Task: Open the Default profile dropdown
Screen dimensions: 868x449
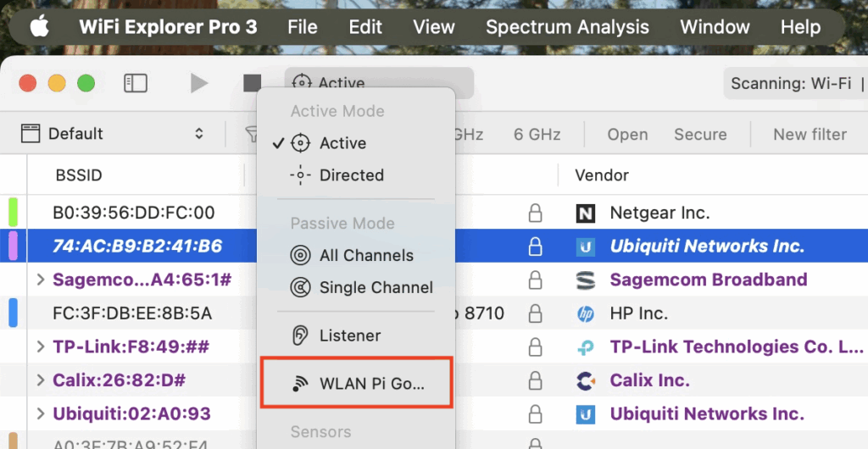Action: pyautogui.click(x=113, y=134)
